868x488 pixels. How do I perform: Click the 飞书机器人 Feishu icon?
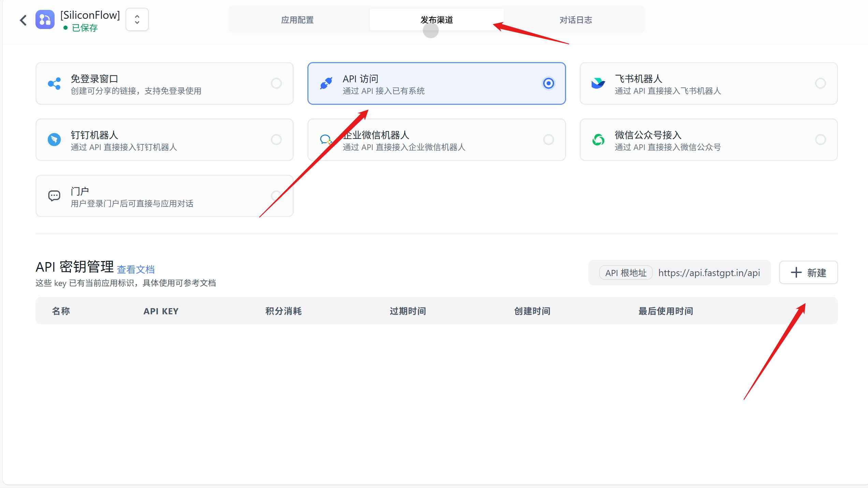598,83
